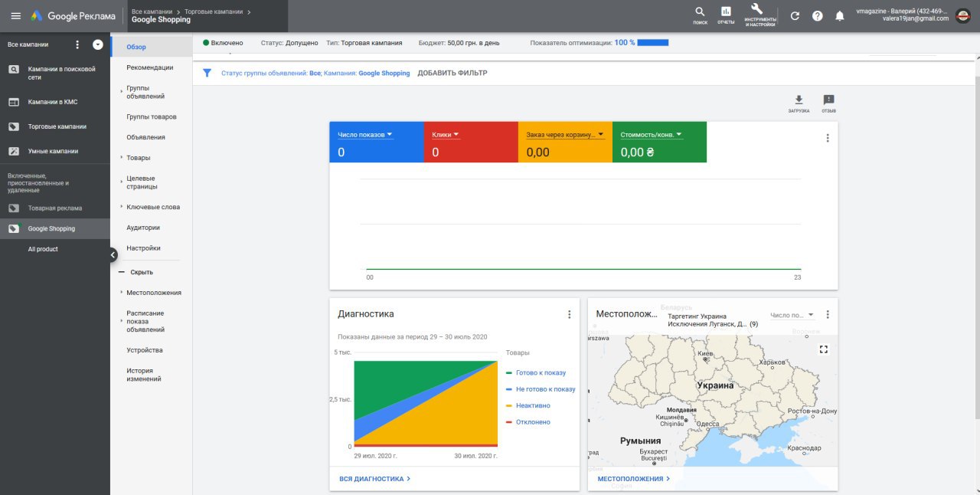Click the Загрузка download icon
Screen dimensions: 980x495
pos(799,103)
